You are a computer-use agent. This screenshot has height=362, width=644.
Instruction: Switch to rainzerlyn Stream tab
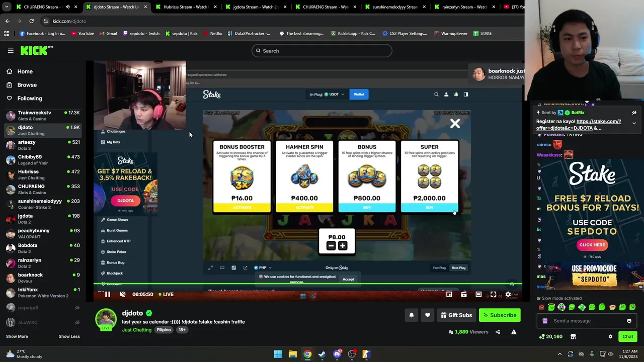pos(463,7)
